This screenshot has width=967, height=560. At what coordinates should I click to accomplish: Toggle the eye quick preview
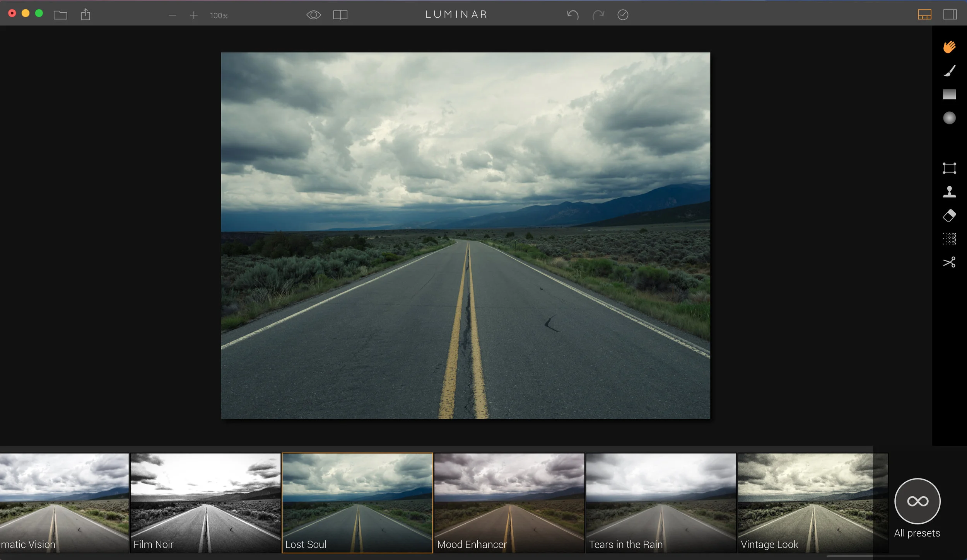[313, 15]
